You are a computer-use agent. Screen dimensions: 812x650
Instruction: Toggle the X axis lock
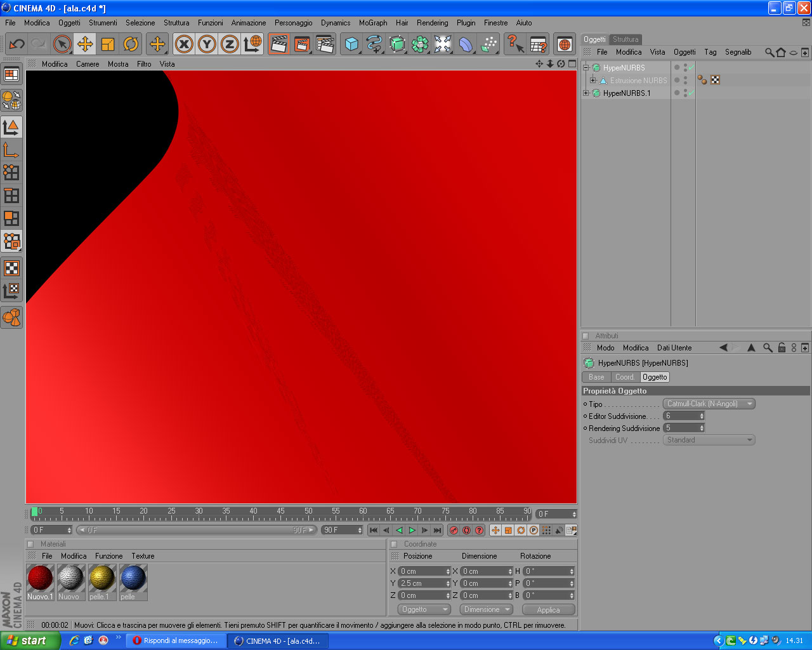pyautogui.click(x=184, y=44)
